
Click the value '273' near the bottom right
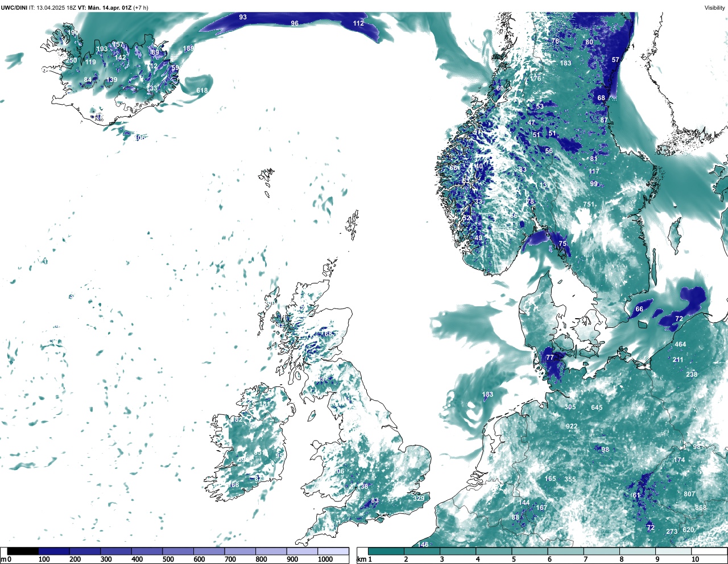click(672, 532)
